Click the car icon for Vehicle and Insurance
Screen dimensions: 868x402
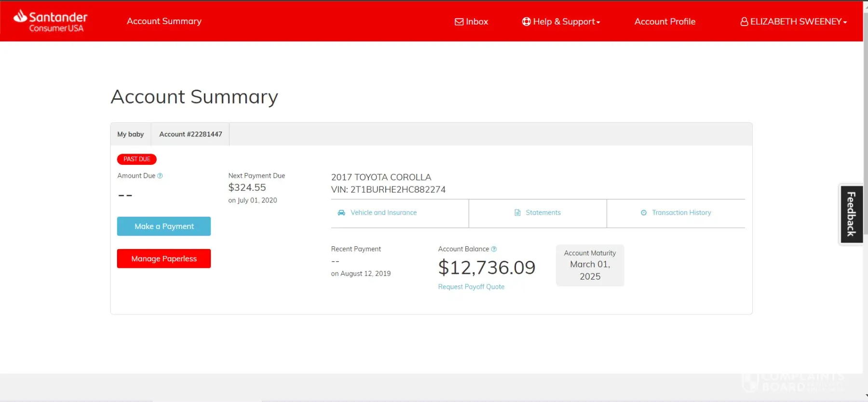(341, 213)
